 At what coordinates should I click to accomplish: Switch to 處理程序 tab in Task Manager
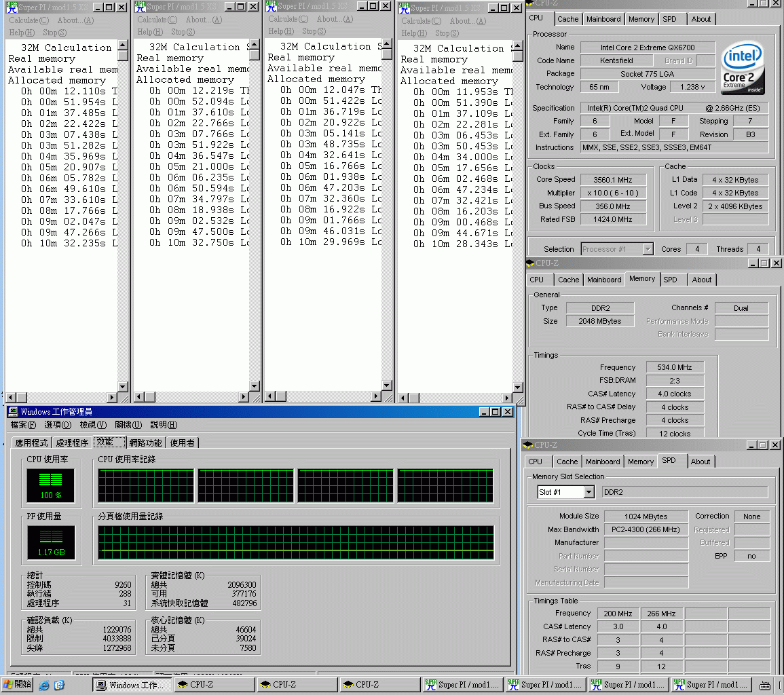[x=72, y=443]
